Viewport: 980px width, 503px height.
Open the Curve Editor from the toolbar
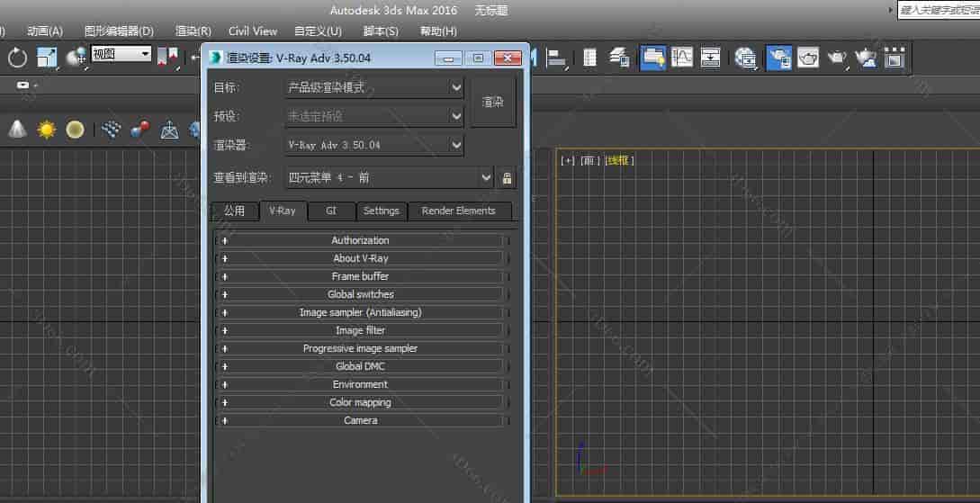pyautogui.click(x=682, y=58)
